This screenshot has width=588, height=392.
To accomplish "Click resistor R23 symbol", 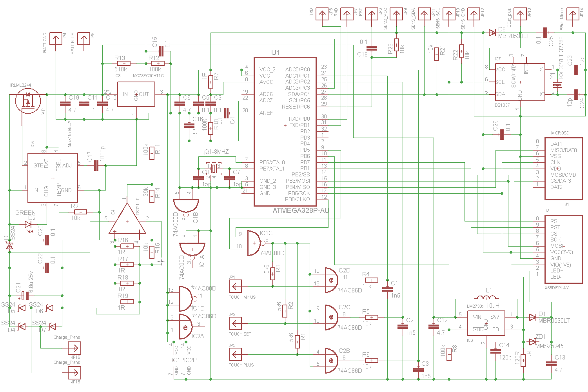I will (x=396, y=45).
